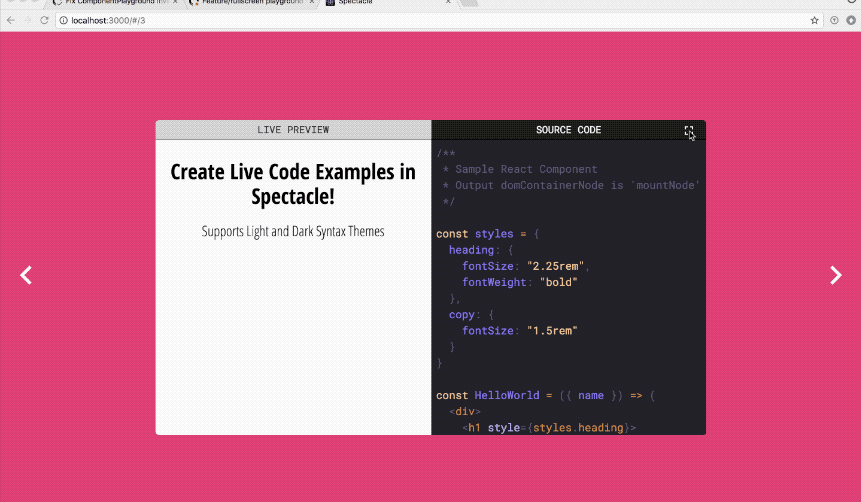Place cursor on the '"2.25rem"' value
Image resolution: width=861 pixels, height=502 pixels.
555,266
